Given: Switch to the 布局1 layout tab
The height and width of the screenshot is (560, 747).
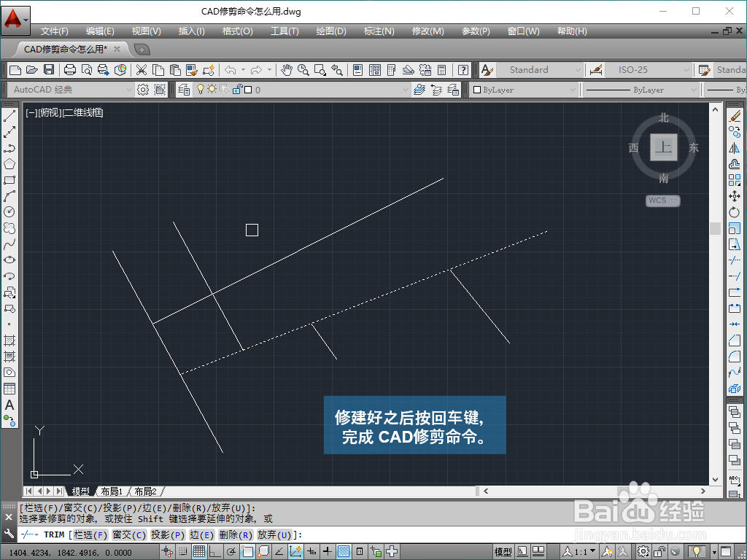Looking at the screenshot, I should tap(112, 491).
